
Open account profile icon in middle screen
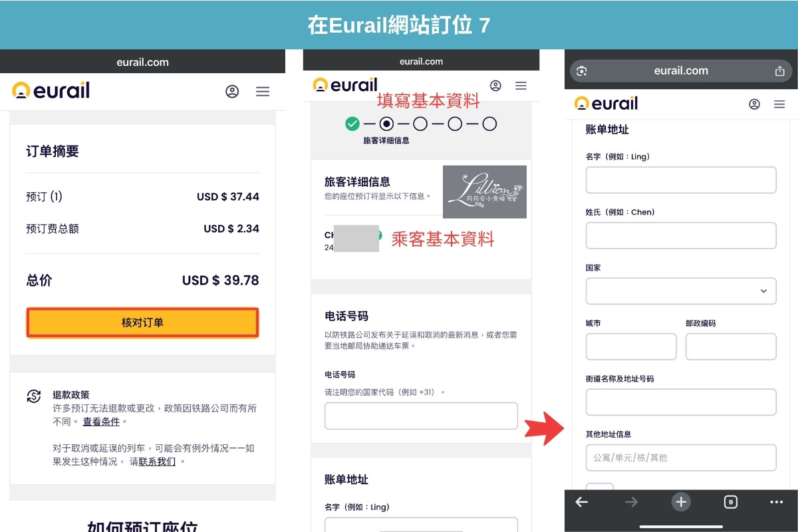click(495, 86)
